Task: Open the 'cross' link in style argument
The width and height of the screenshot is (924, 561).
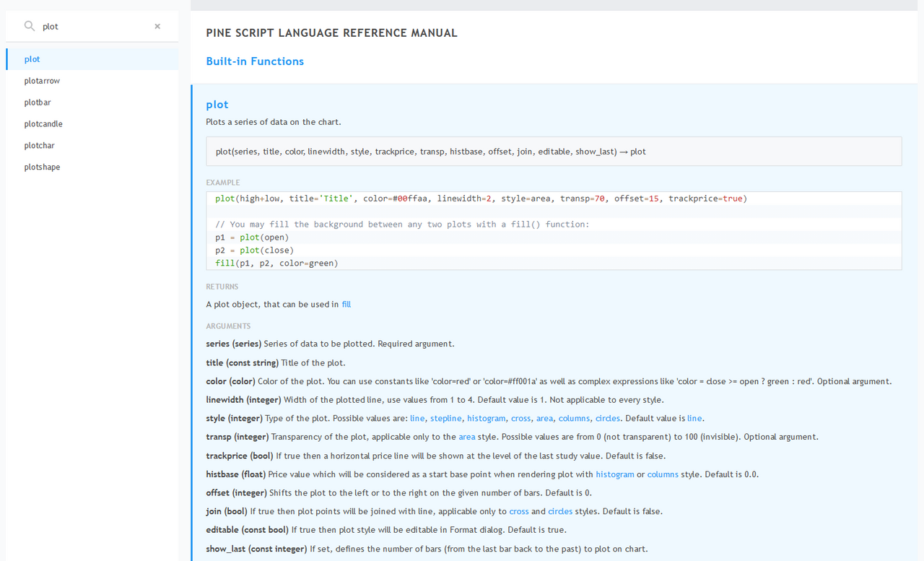Action: 520,419
